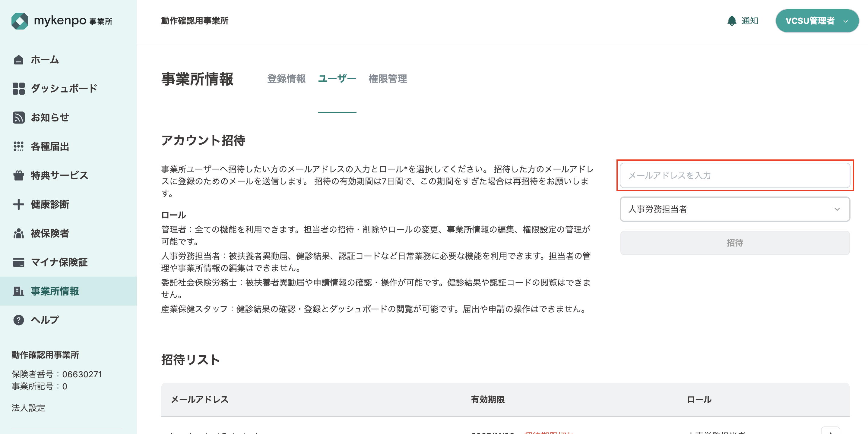Click the dotted grid icon for 各種届出
Screen dimensions: 868x434
click(18, 146)
